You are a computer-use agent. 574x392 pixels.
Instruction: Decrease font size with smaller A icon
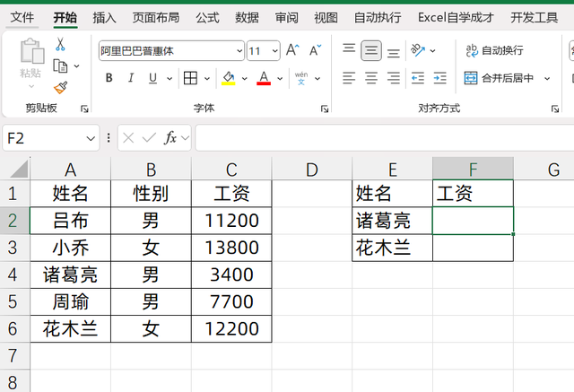pos(315,50)
